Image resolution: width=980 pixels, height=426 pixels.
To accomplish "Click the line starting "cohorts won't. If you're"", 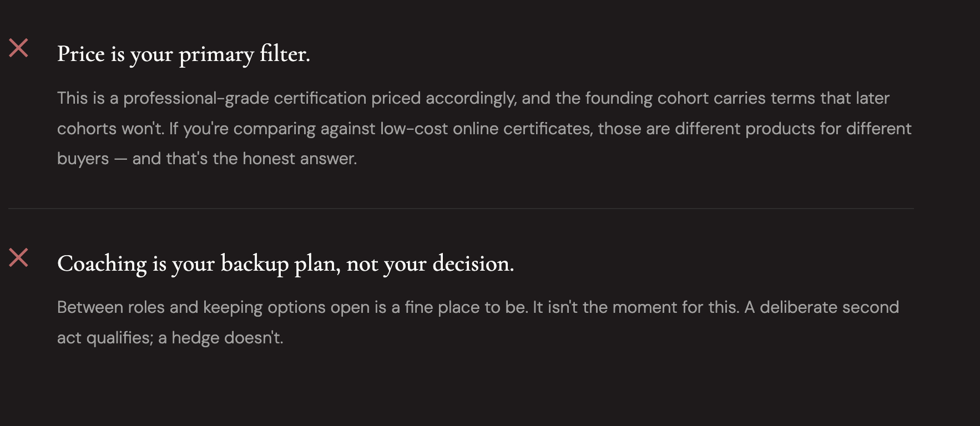I will click(484, 129).
